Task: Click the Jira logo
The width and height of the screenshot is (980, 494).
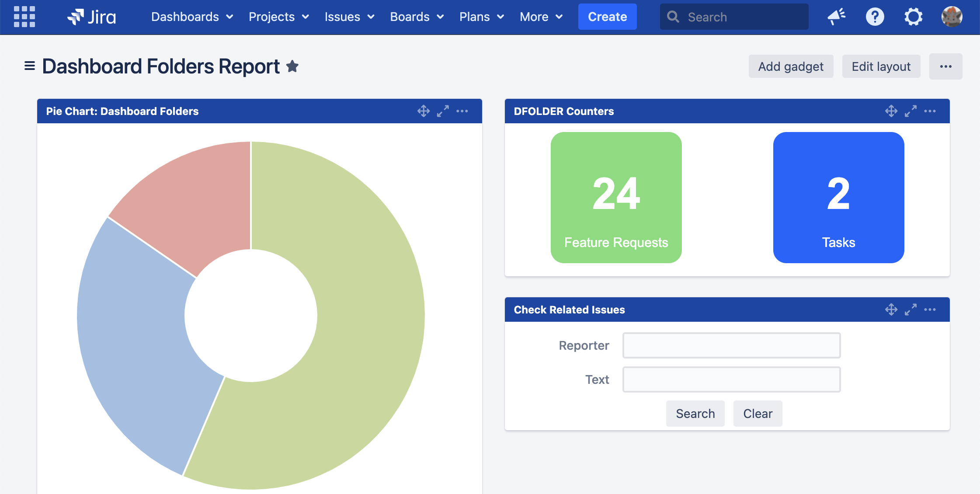Action: [x=92, y=17]
